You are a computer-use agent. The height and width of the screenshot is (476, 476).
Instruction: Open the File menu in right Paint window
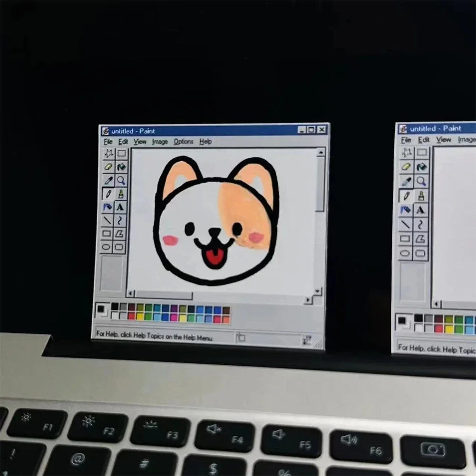tap(406, 140)
